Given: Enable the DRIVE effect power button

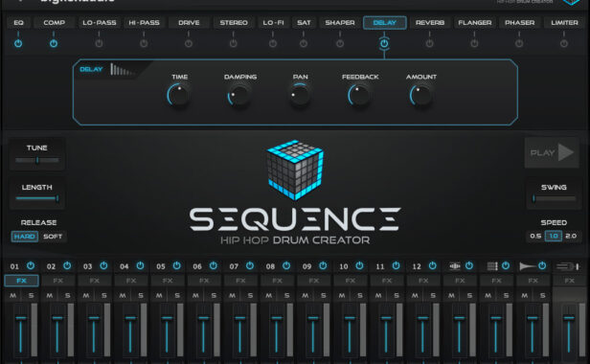Looking at the screenshot, I should coord(189,43).
